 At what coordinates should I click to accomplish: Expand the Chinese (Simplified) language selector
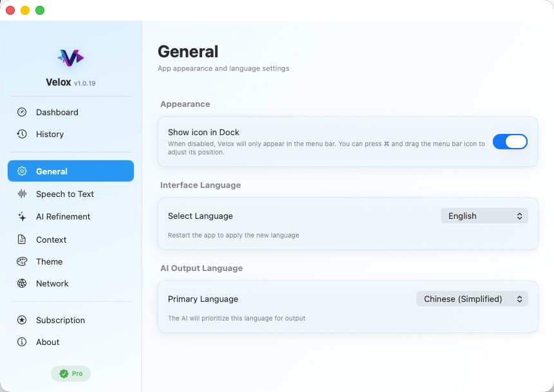click(x=472, y=299)
